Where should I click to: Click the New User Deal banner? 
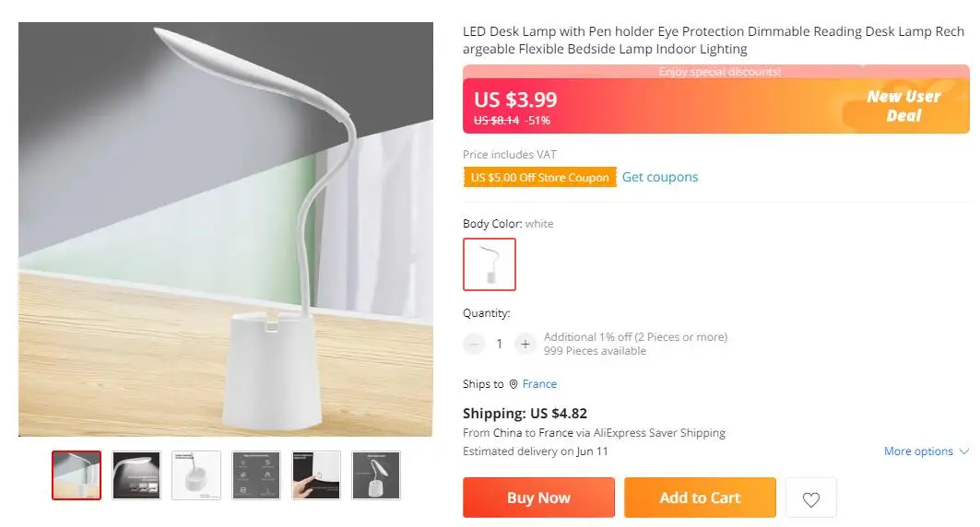[903, 106]
